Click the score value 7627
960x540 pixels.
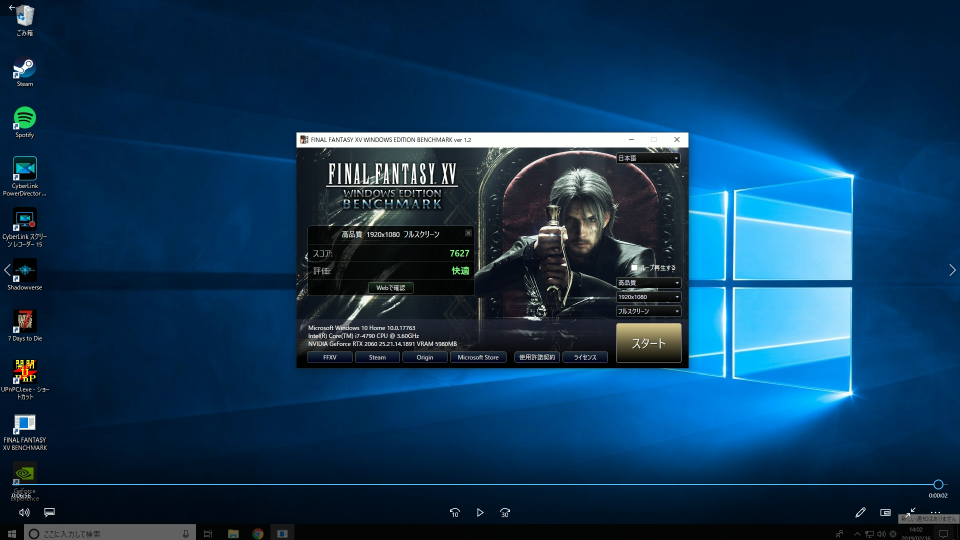click(x=459, y=253)
